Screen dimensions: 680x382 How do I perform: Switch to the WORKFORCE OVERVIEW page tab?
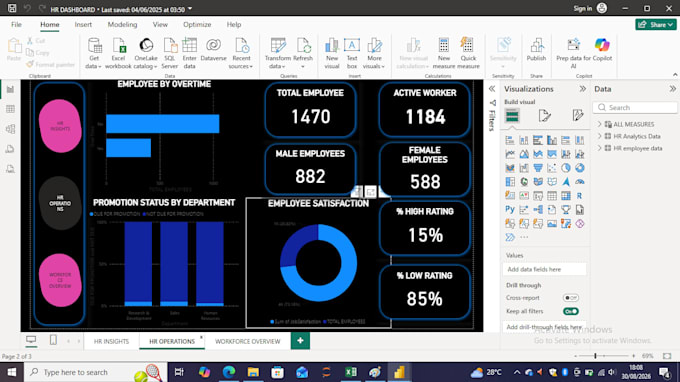click(248, 341)
